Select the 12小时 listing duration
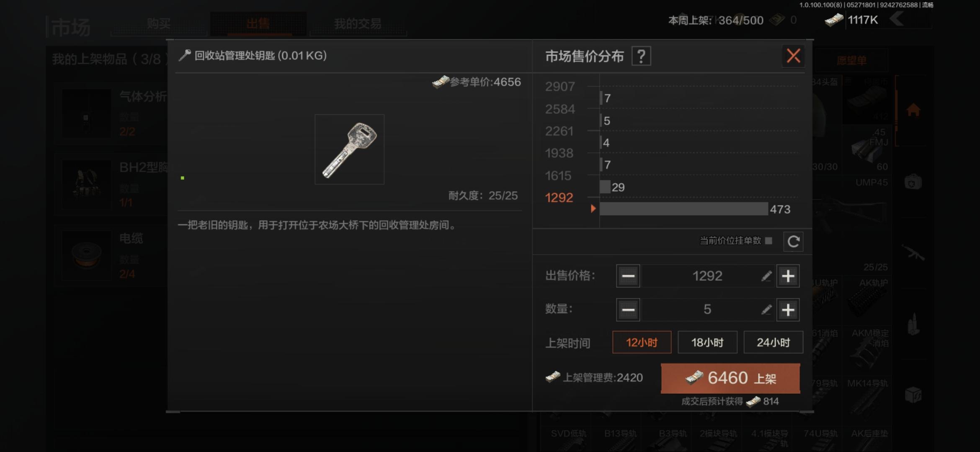This screenshot has height=452, width=980. [642, 342]
